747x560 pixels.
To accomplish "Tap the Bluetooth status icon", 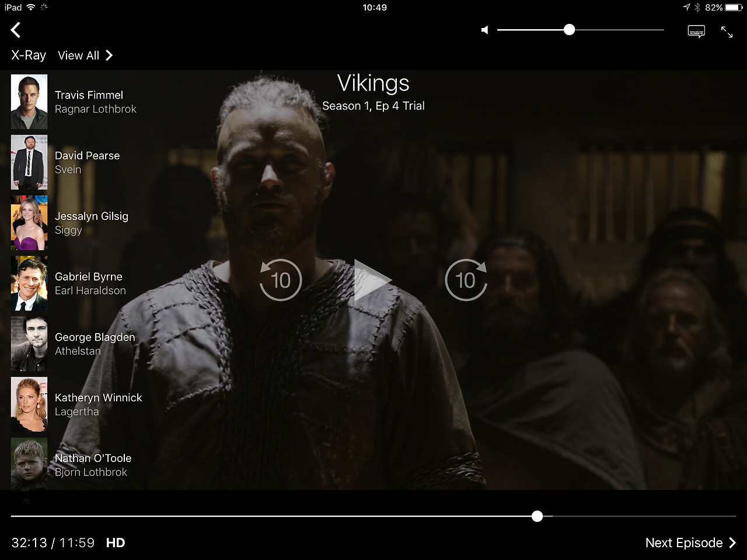I will 697,8.
